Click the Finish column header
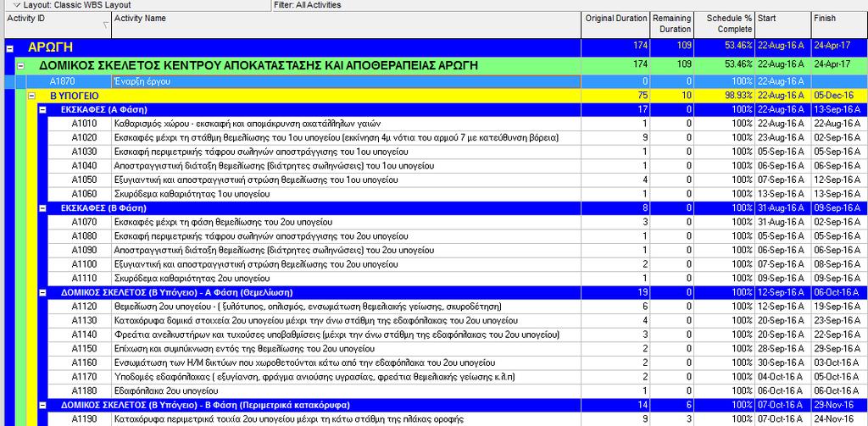 tap(839, 25)
